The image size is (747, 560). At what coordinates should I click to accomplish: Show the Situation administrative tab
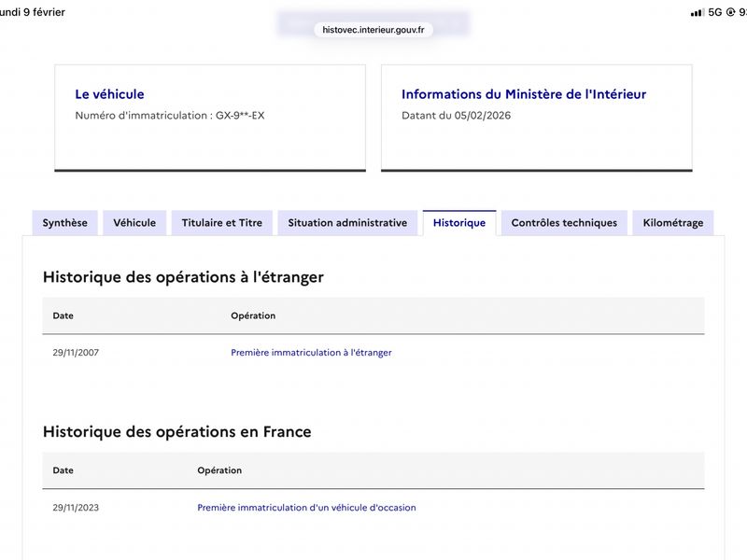347,223
